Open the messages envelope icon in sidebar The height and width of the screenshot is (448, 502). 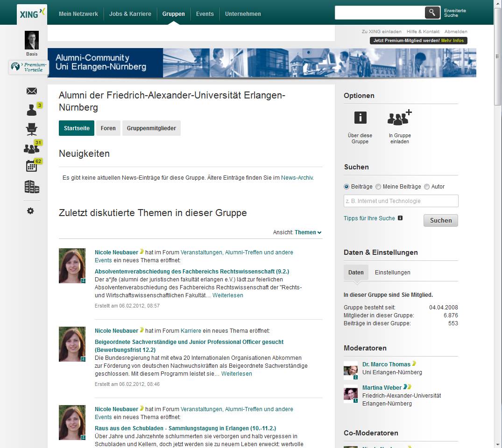[32, 91]
